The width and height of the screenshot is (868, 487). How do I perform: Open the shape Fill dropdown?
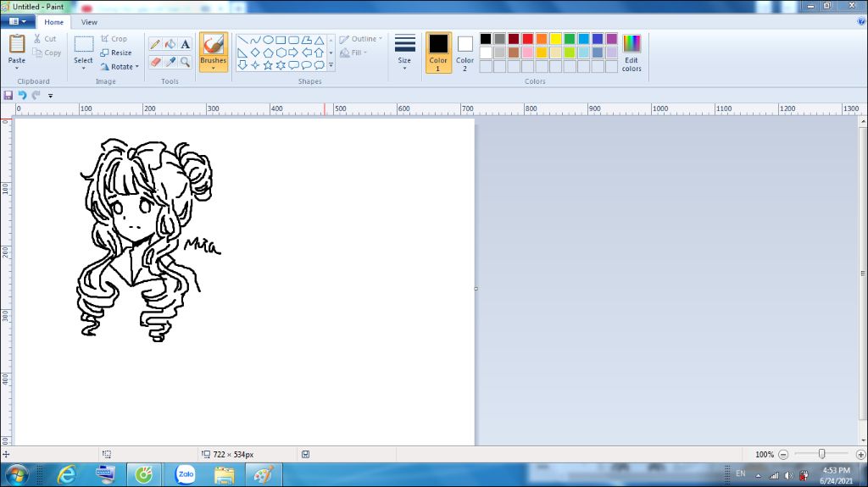pos(353,53)
